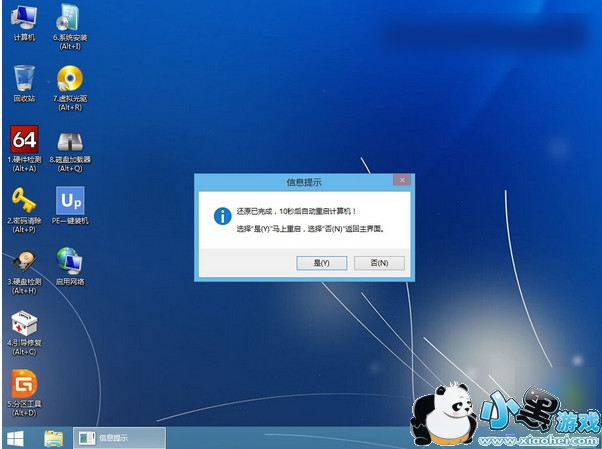Open File Explorer from the taskbar

click(x=54, y=438)
